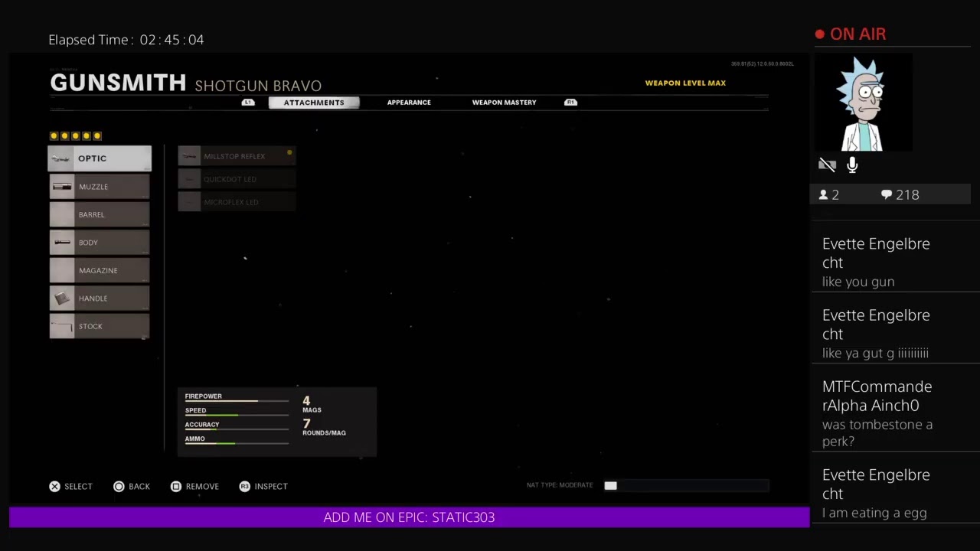
Task: Switch to the Attachments tab
Action: (x=314, y=103)
